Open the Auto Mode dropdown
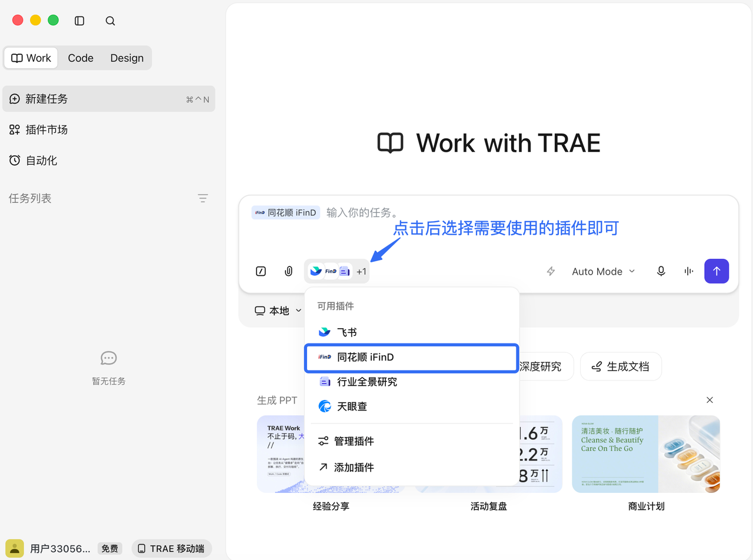Screen dimensions: 753x560 pyautogui.click(x=604, y=271)
